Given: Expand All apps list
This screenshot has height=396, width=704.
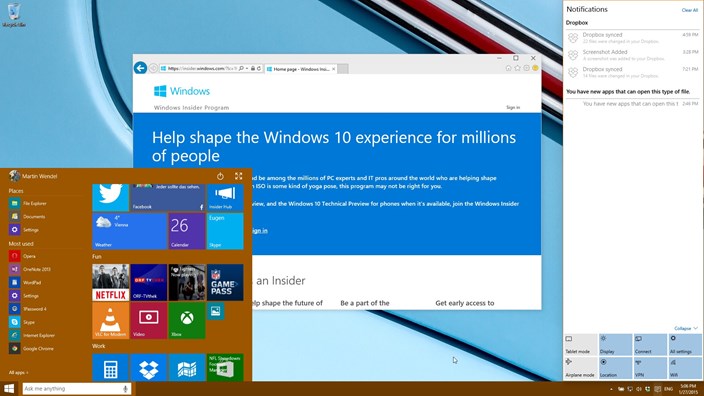Looking at the screenshot, I should 18,372.
